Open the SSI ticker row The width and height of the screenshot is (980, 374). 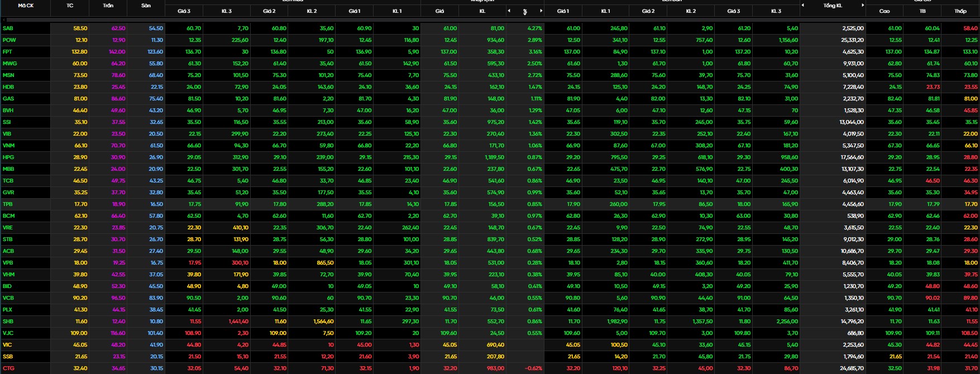[x=7, y=122]
